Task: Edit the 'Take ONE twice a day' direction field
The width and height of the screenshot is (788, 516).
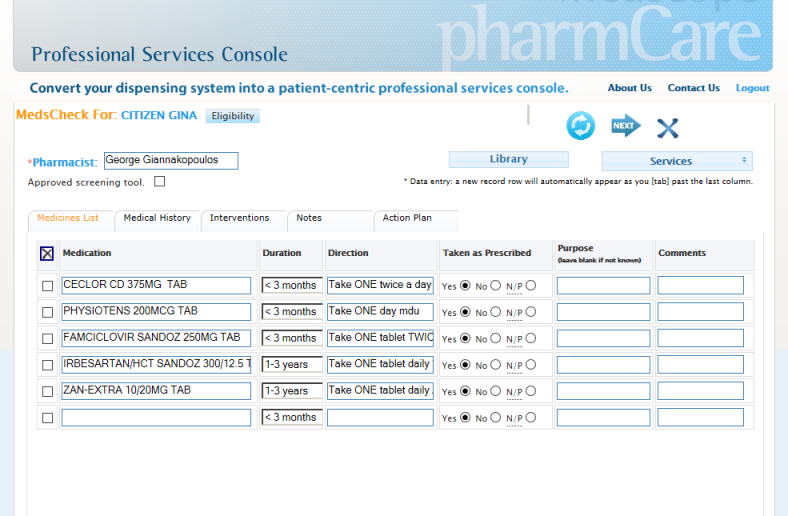Action: [x=380, y=285]
